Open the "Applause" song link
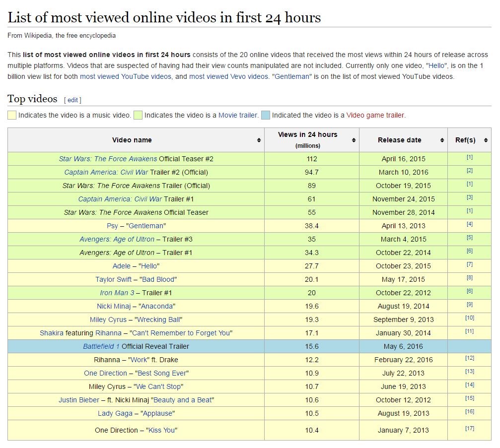Viewport: 500px width, 448px height. (x=157, y=413)
